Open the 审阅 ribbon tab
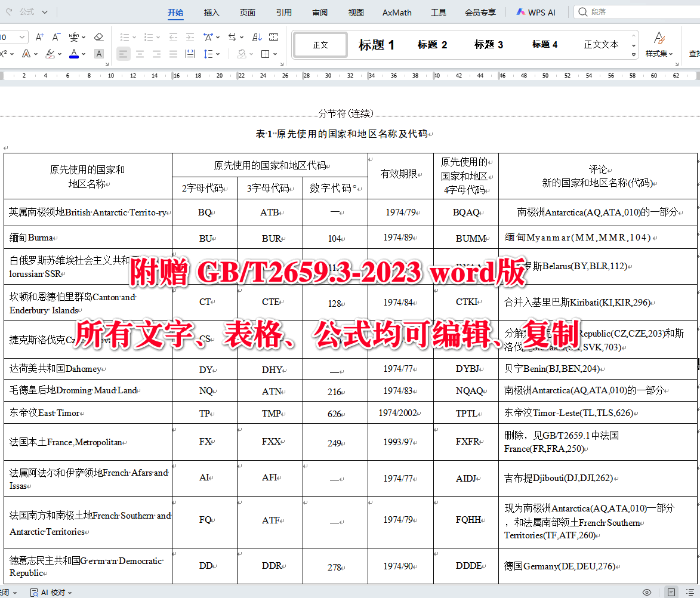700x598 pixels. [x=320, y=12]
